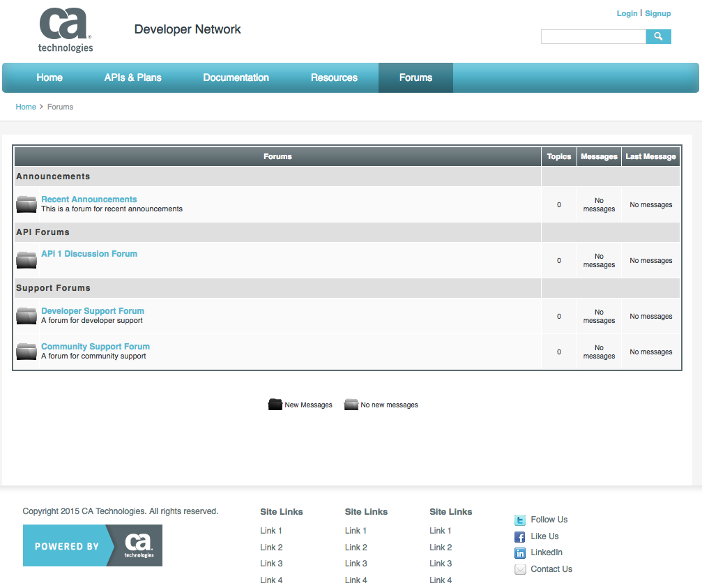The width and height of the screenshot is (702, 588).
Task: Navigate using the Home breadcrumb link
Action: (x=26, y=107)
